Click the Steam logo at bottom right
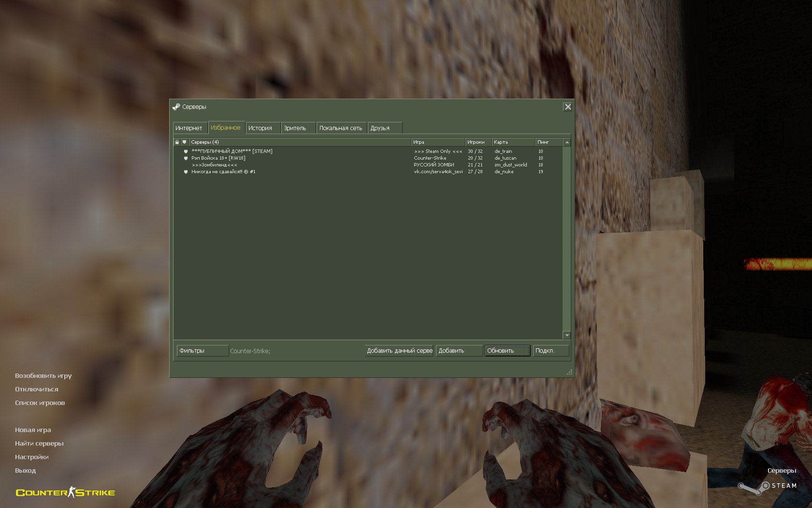 [767, 487]
